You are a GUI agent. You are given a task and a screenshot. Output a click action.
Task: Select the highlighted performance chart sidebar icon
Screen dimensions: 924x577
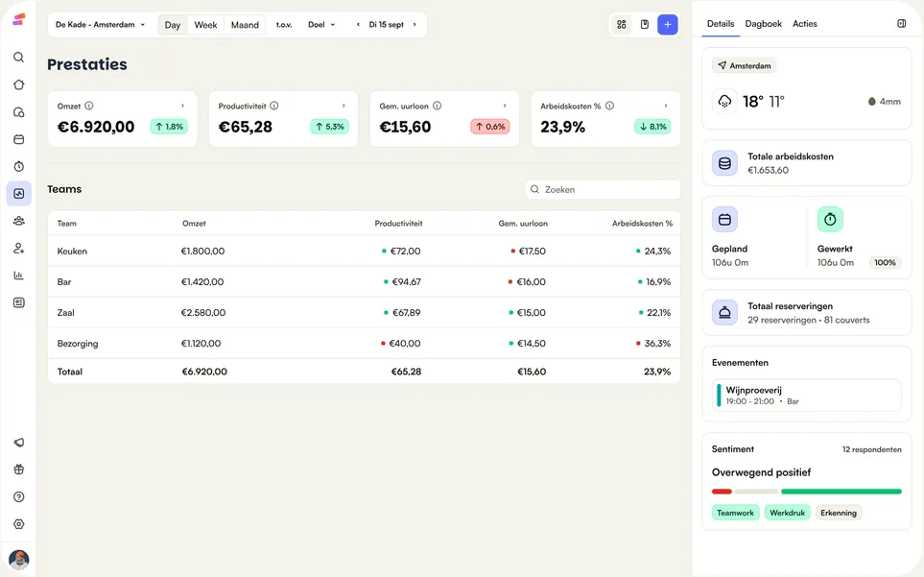[19, 193]
